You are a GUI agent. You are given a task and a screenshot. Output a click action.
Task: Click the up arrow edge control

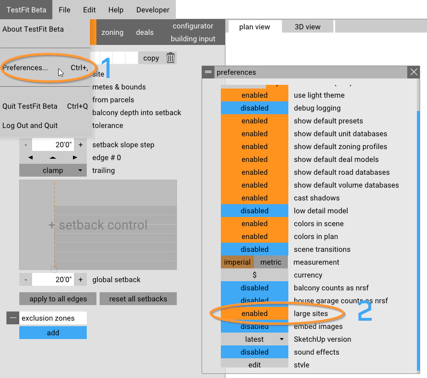[x=53, y=157]
